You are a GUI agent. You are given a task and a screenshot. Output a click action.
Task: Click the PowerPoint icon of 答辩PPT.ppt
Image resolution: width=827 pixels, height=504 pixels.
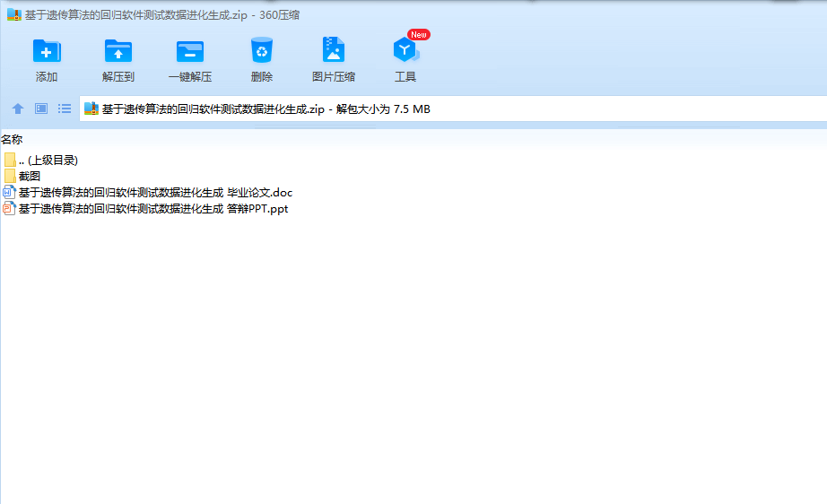click(9, 209)
